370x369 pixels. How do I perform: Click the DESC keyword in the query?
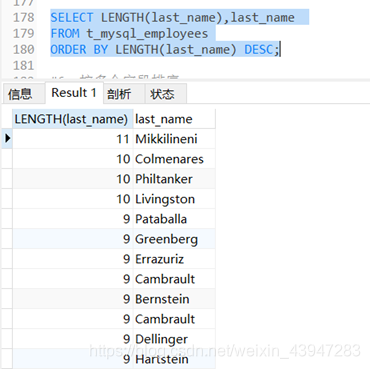click(x=259, y=49)
